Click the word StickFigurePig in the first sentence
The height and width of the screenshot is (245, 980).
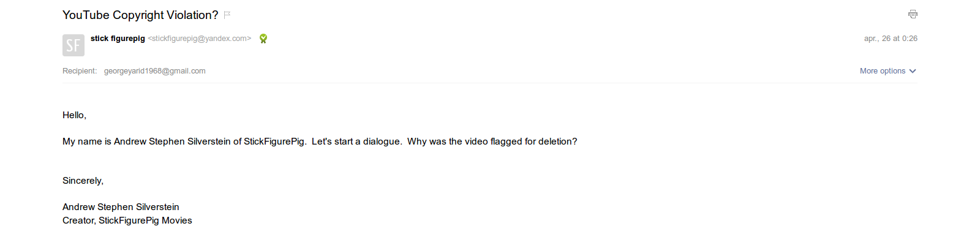[274, 141]
